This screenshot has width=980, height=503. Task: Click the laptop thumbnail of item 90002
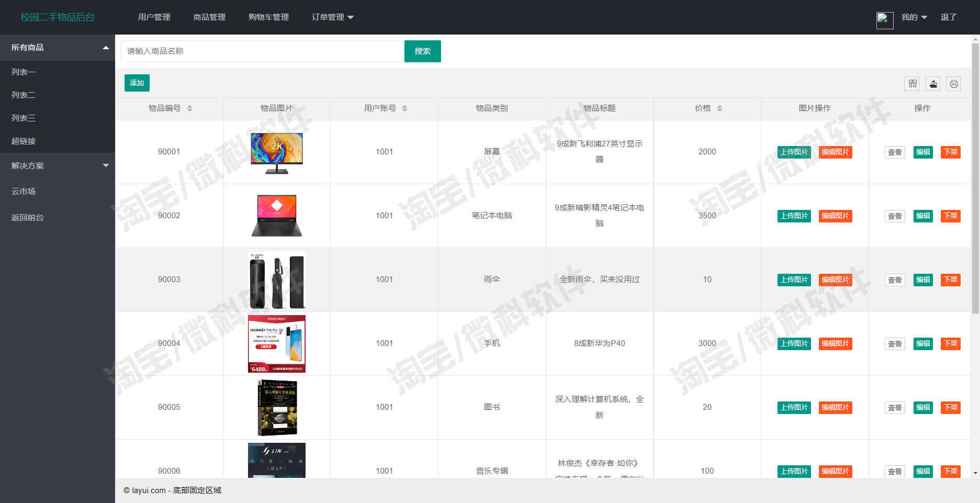(277, 216)
